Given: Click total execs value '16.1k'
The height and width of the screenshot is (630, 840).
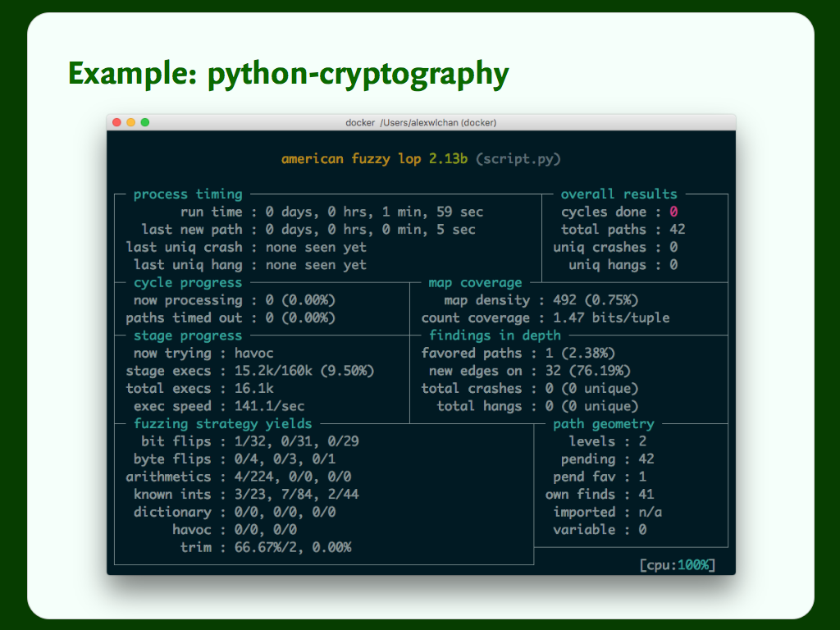Looking at the screenshot, I should tap(254, 389).
